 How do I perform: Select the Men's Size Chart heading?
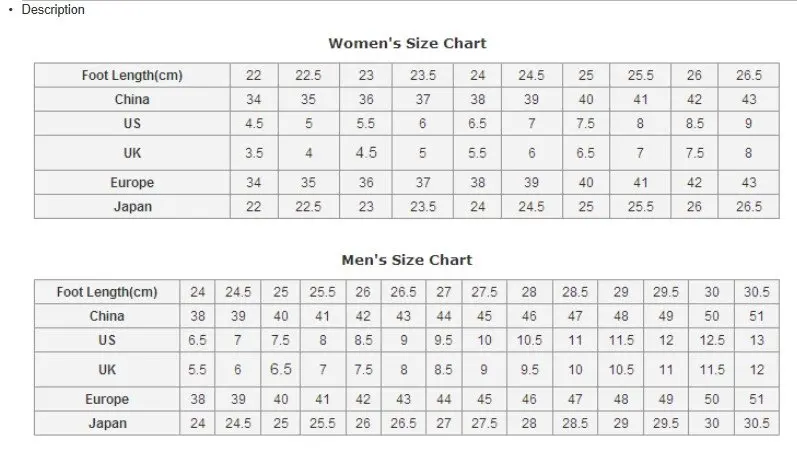point(407,260)
